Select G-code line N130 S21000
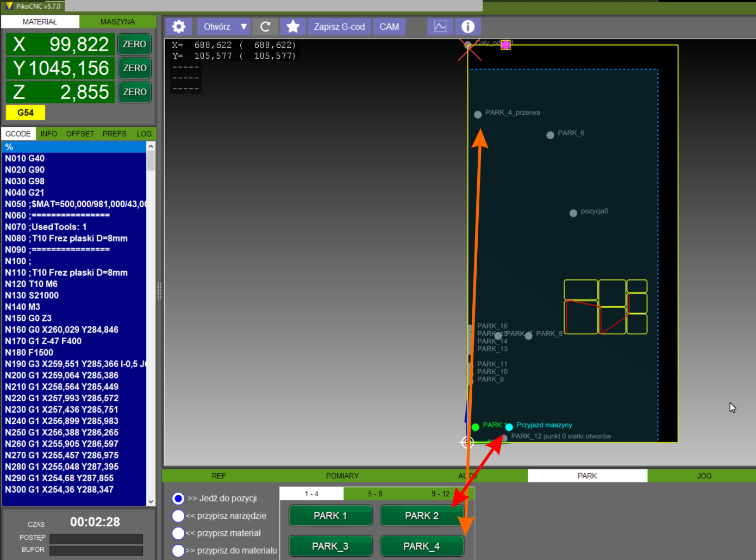Screen dimensions: 756x560 tap(74, 295)
